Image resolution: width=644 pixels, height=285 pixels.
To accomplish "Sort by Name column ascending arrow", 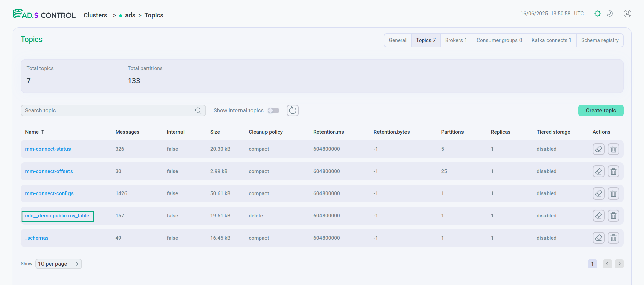I will pos(43,132).
